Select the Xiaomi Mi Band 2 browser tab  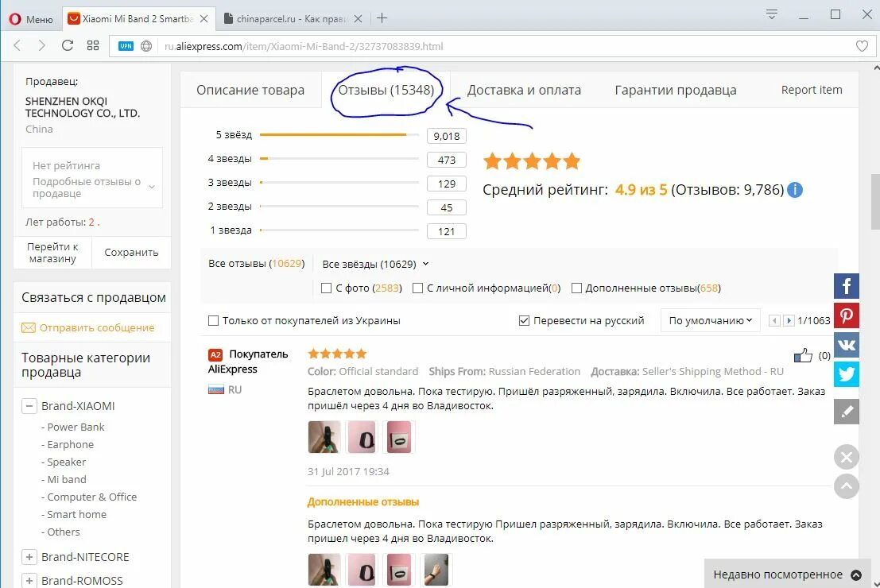click(x=138, y=18)
